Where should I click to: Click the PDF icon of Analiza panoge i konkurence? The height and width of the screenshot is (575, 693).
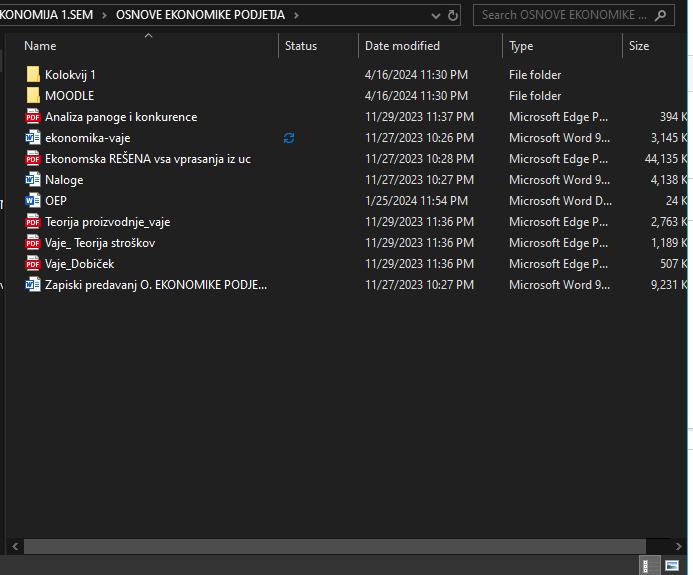pyautogui.click(x=33, y=117)
